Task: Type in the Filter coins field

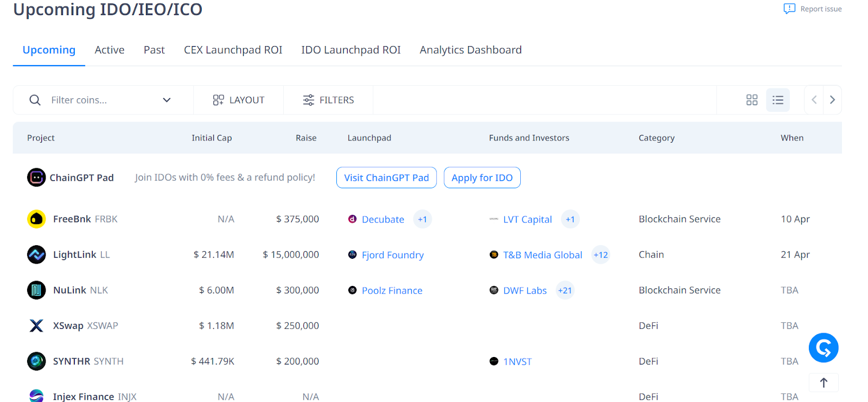Action: pos(103,100)
